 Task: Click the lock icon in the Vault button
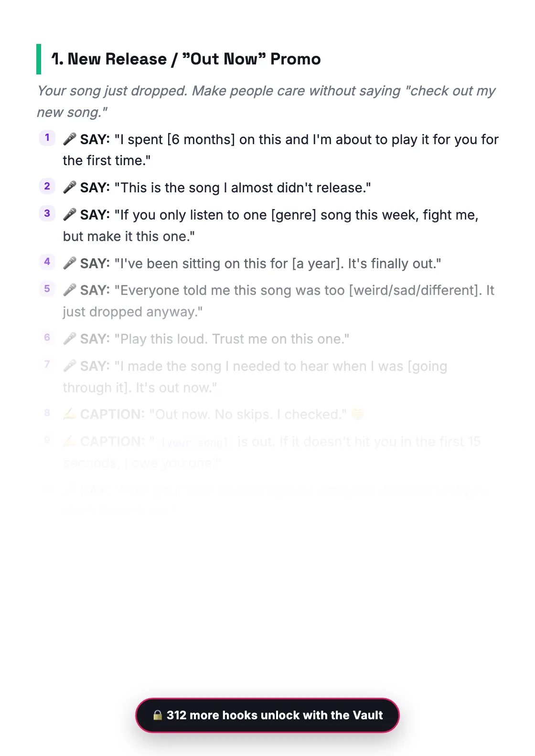pos(158,715)
